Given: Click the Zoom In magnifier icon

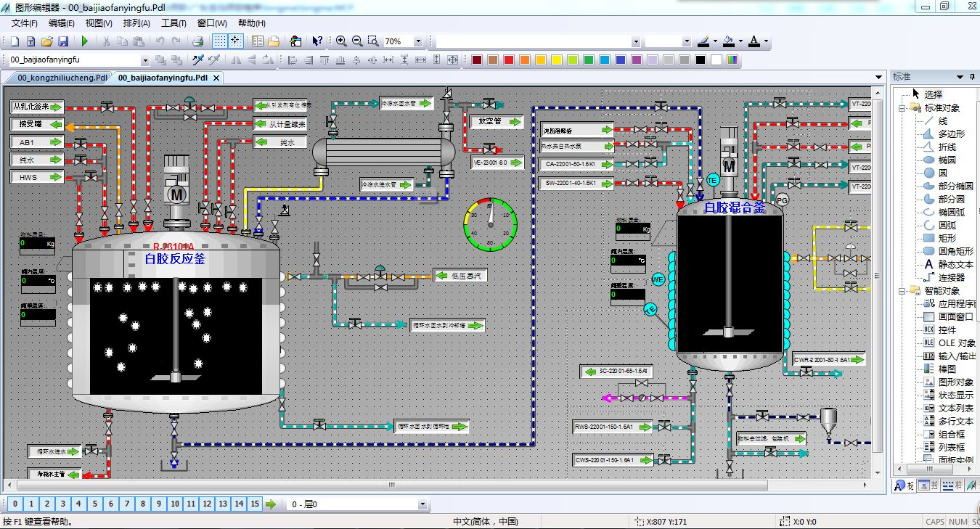Looking at the screenshot, I should [341, 41].
